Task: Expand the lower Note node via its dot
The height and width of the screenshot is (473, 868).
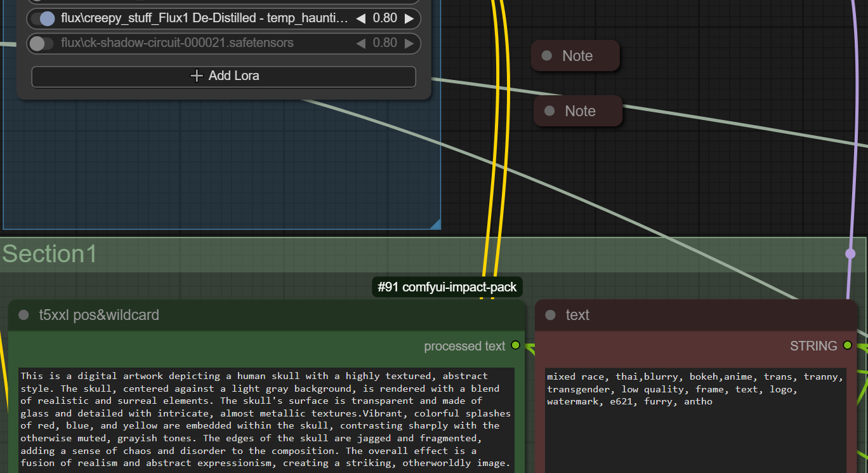Action: (549, 111)
